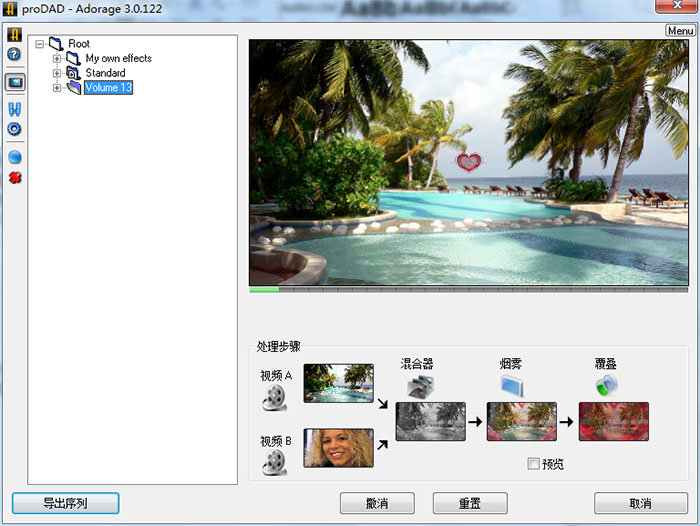Image resolution: width=700 pixels, height=526 pixels.
Task: Open the 烟雾 smoke effect icon
Action: coord(512,385)
